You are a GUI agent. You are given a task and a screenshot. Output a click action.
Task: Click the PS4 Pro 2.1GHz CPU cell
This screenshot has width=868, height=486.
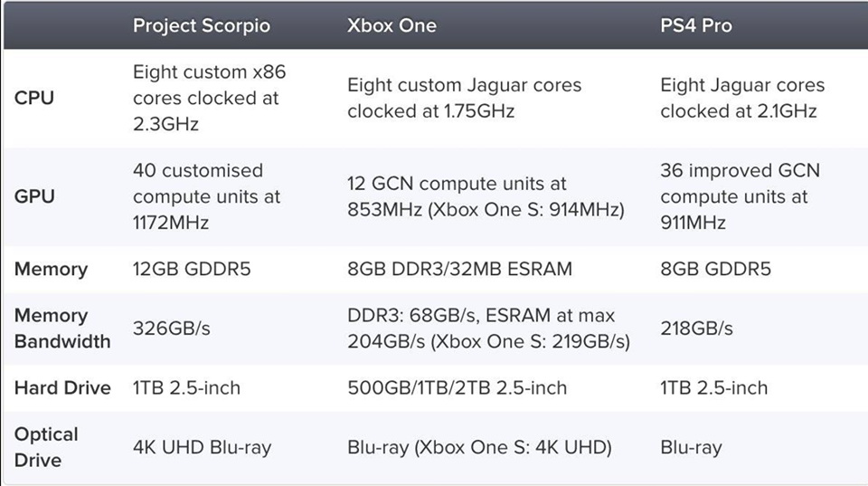pyautogui.click(x=741, y=98)
